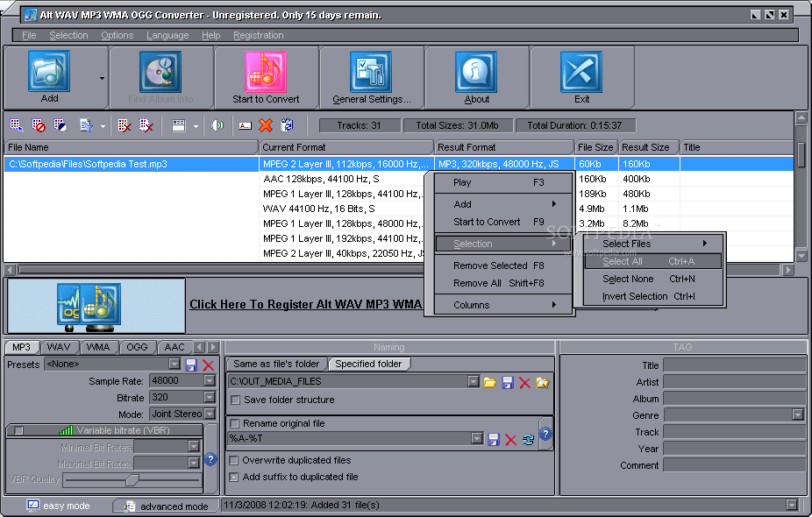Open the Options menu
The image size is (812, 517).
point(117,35)
